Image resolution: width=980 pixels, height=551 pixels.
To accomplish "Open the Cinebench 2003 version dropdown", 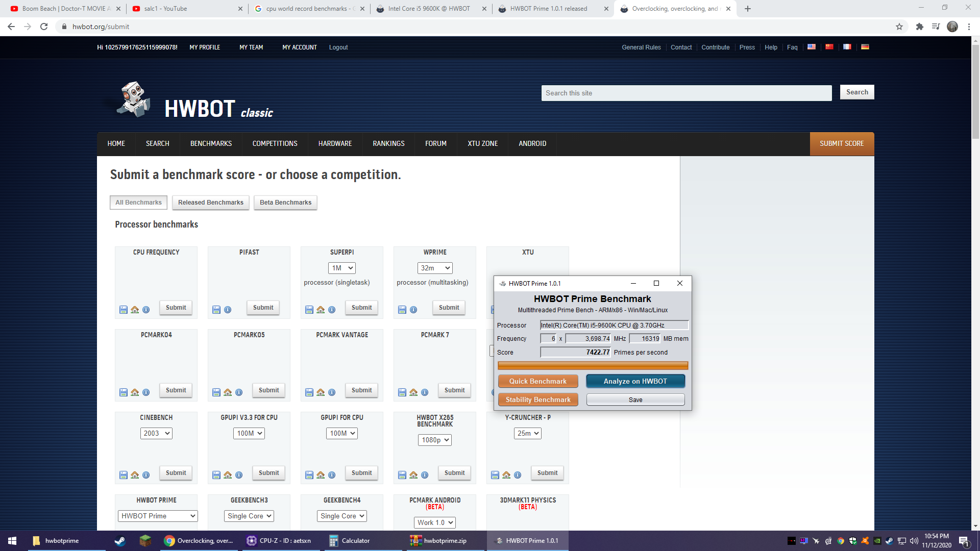I will pos(156,433).
